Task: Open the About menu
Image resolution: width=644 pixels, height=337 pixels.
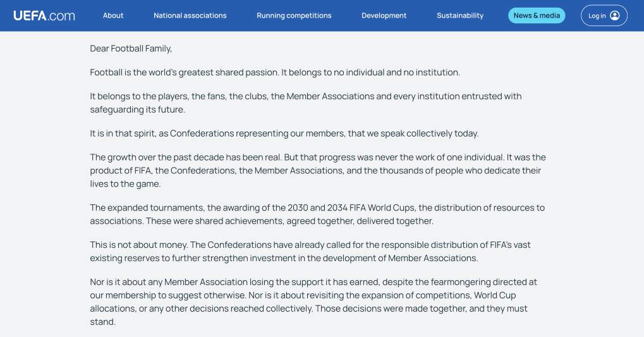Action: (x=113, y=16)
